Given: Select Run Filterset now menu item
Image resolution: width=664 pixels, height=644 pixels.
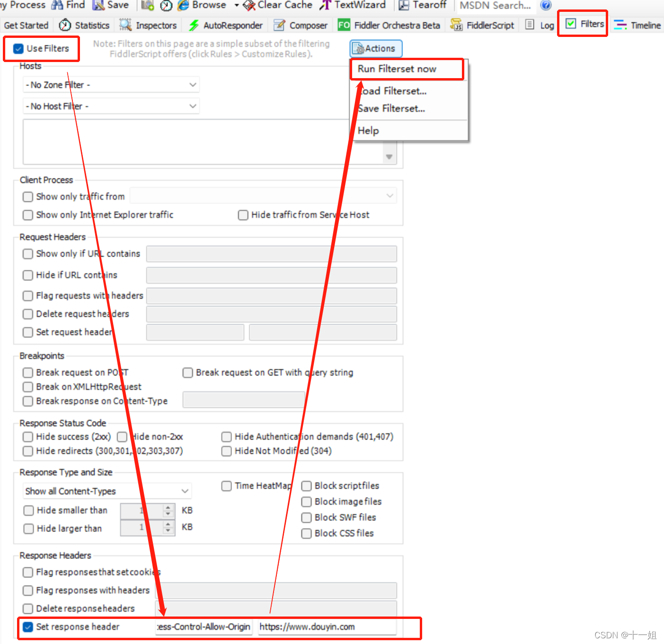Looking at the screenshot, I should pos(397,69).
